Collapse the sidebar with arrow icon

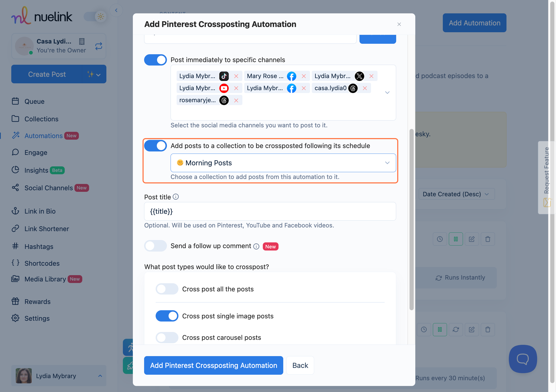click(x=116, y=10)
